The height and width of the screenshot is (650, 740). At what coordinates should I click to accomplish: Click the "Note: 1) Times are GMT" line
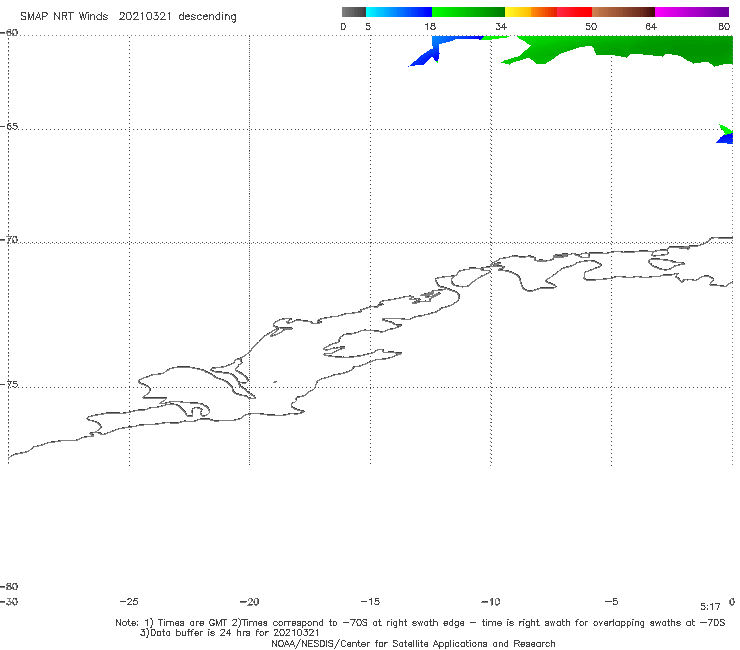[420, 623]
